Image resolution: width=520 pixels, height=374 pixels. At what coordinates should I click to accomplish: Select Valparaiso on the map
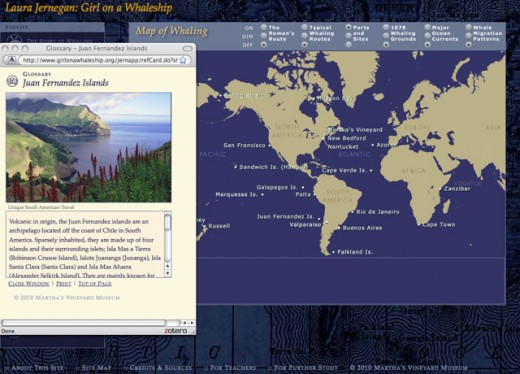(305, 225)
